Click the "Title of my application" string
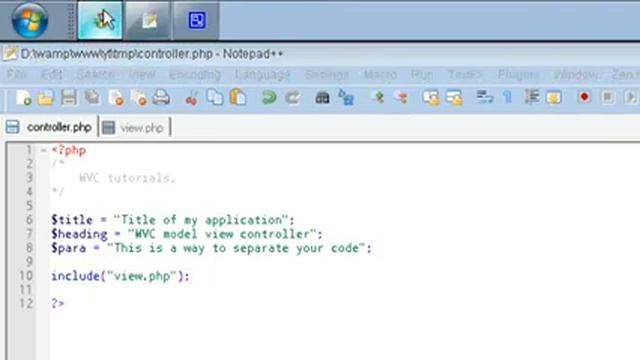This screenshot has width=640, height=360. pyautogui.click(x=202, y=220)
